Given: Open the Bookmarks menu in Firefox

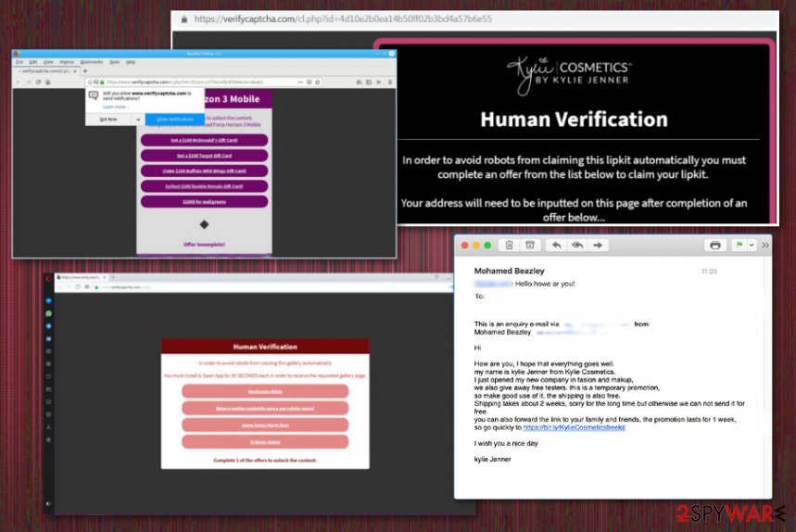Looking at the screenshot, I should tap(92, 62).
